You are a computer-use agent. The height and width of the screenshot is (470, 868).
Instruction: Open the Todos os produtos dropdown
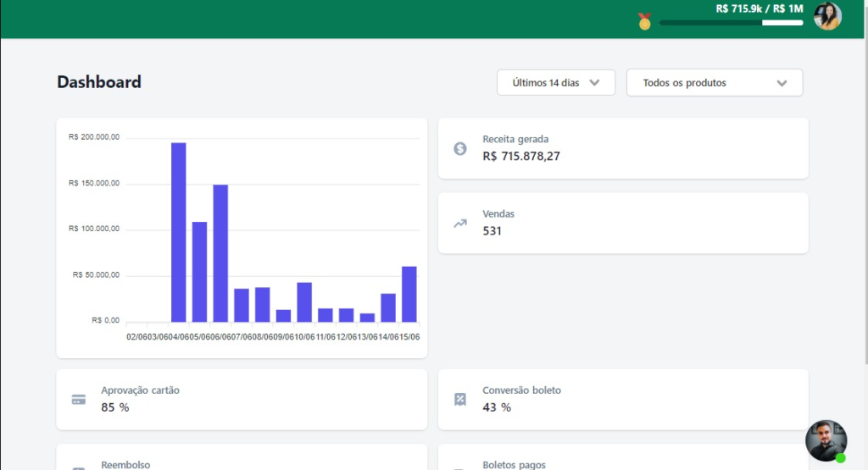(715, 82)
